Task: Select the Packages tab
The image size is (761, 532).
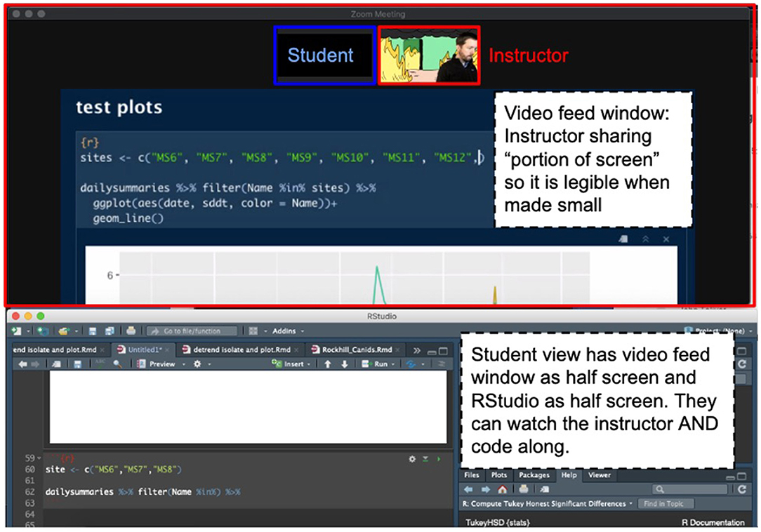Action: click(x=534, y=475)
